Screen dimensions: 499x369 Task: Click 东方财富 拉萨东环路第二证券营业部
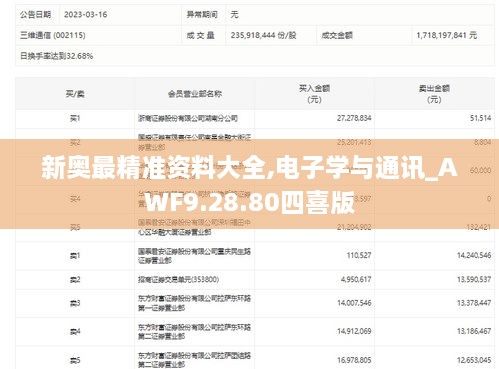tap(195, 332)
